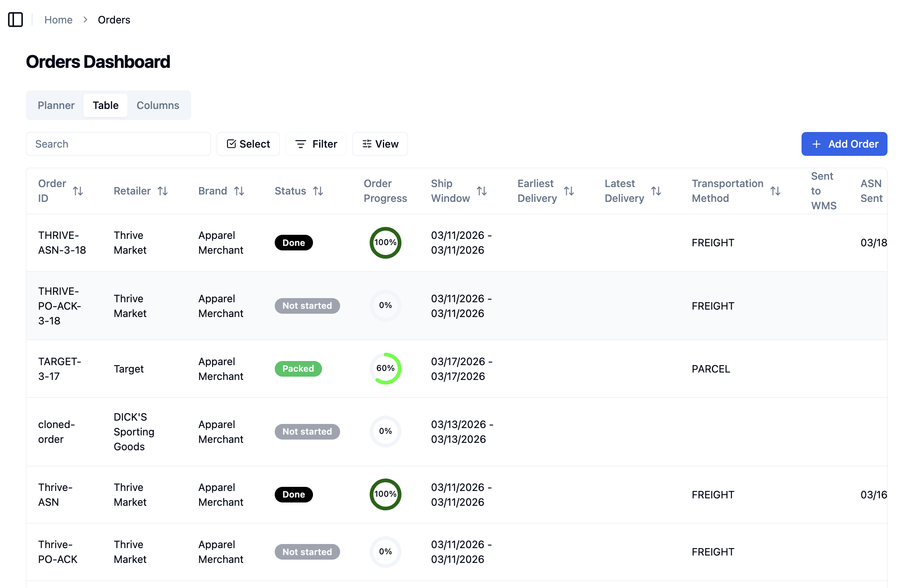Click the 60% progress ring for TARGET-3-17
913x588 pixels.
pyautogui.click(x=386, y=369)
